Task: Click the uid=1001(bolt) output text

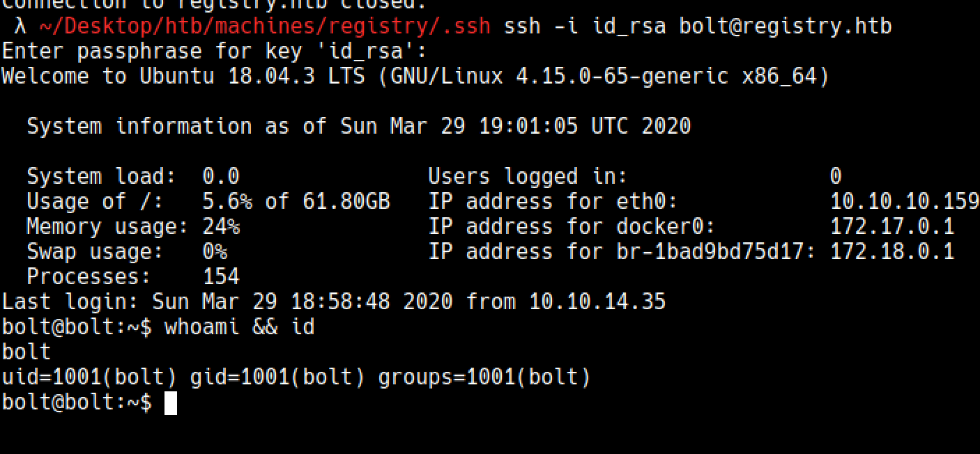Action: pos(89,377)
